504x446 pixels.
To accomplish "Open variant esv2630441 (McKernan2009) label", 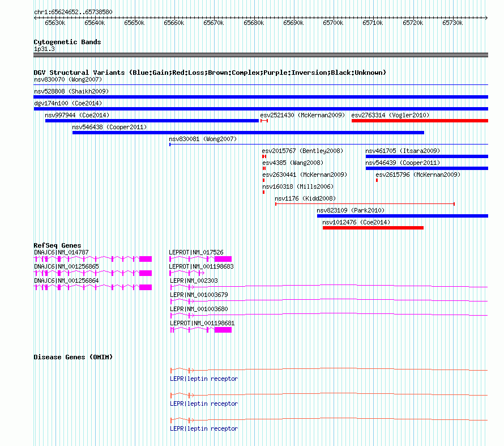I will [305, 175].
